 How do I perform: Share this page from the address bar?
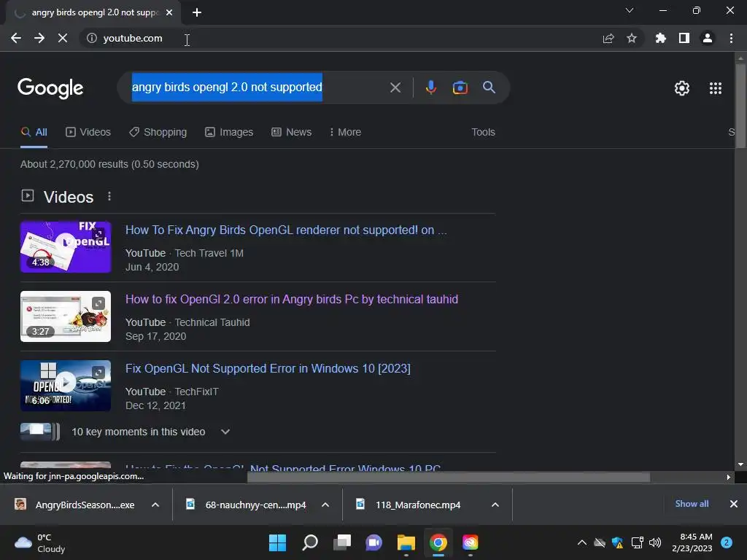pos(608,38)
